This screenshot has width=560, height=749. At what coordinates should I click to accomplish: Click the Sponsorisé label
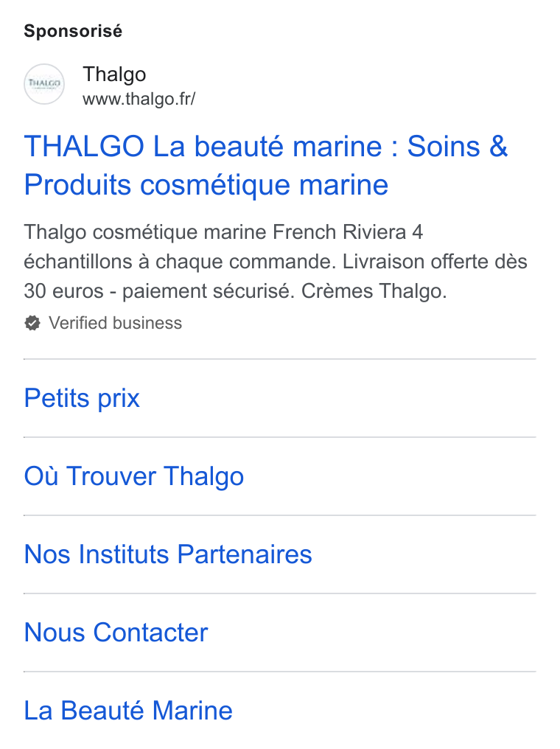(73, 31)
